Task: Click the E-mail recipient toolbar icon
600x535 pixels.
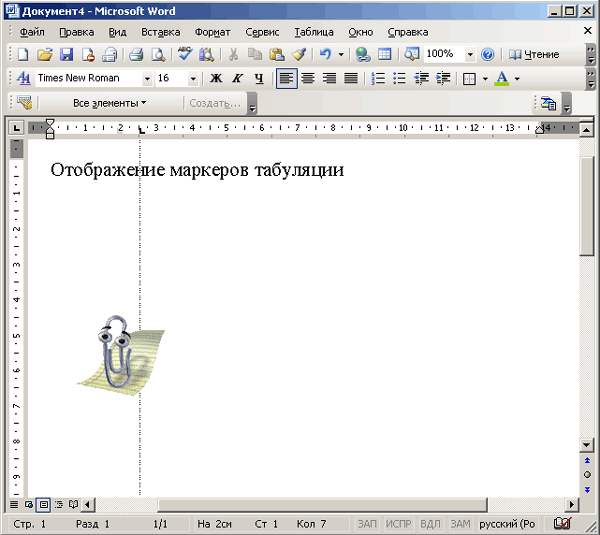Action: (110, 54)
